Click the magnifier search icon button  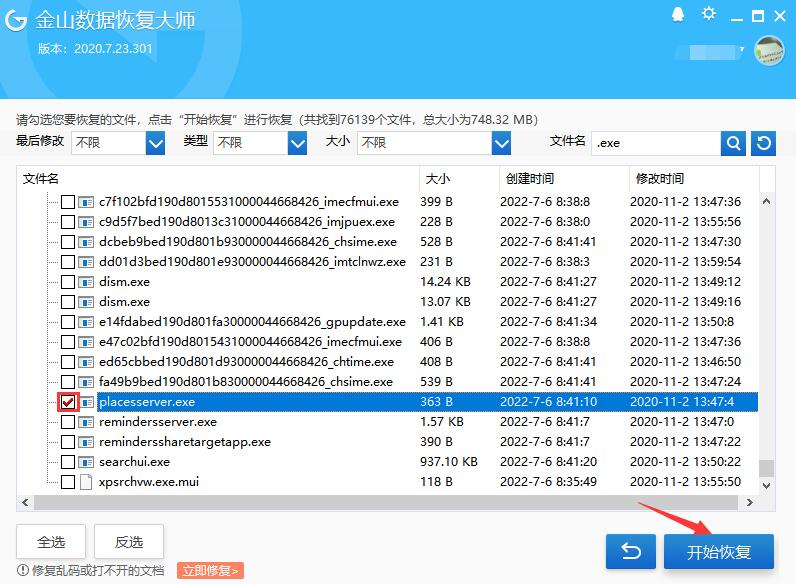point(733,143)
